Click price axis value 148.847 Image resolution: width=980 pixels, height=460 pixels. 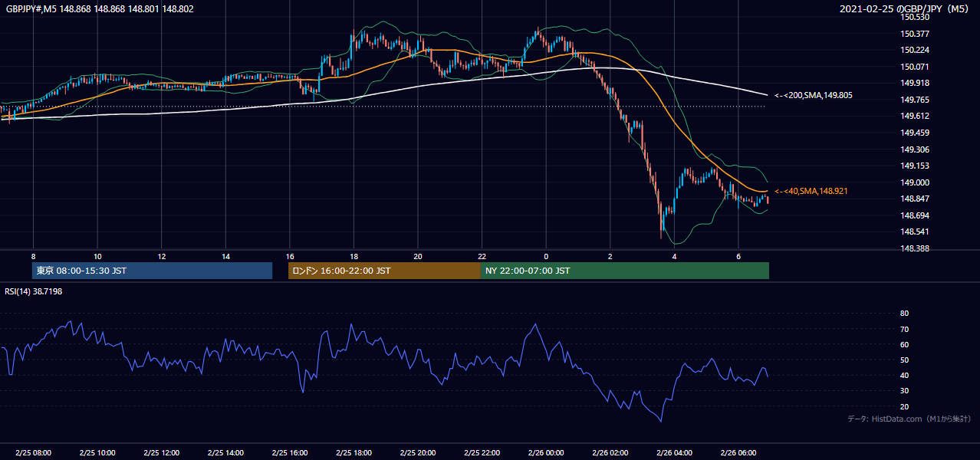[x=915, y=199]
